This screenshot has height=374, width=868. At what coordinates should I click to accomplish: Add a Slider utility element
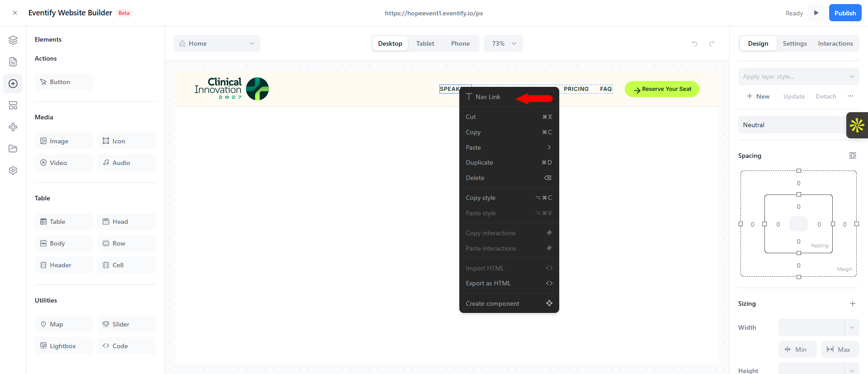coord(127,324)
